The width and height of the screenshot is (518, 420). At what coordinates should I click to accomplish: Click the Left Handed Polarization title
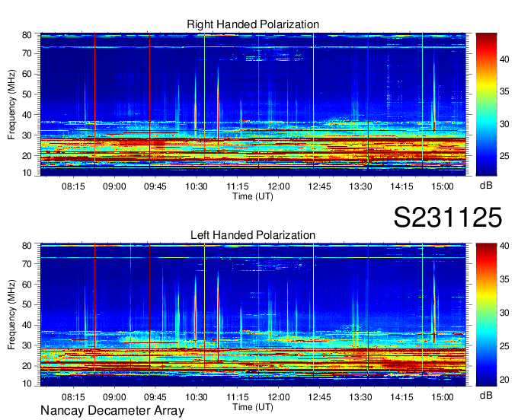(x=253, y=235)
